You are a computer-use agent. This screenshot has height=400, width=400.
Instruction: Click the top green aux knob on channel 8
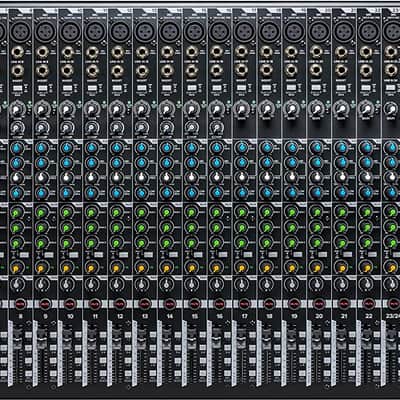click(x=16, y=212)
